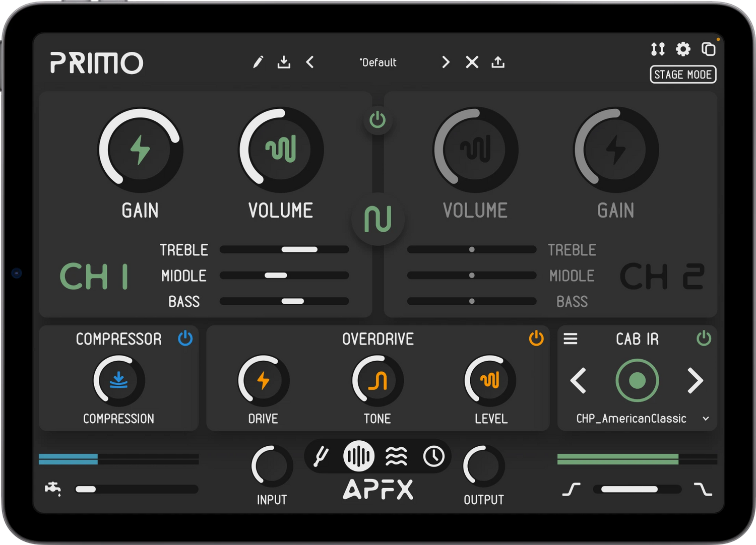Turn off the Cab IR power button
The height and width of the screenshot is (545, 756).
point(704,338)
